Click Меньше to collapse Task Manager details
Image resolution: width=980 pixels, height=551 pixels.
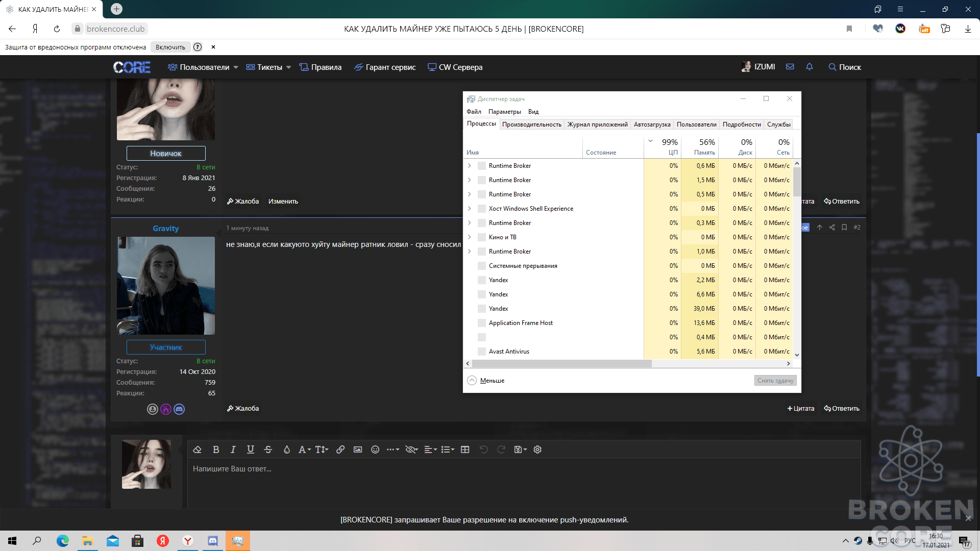[486, 381]
